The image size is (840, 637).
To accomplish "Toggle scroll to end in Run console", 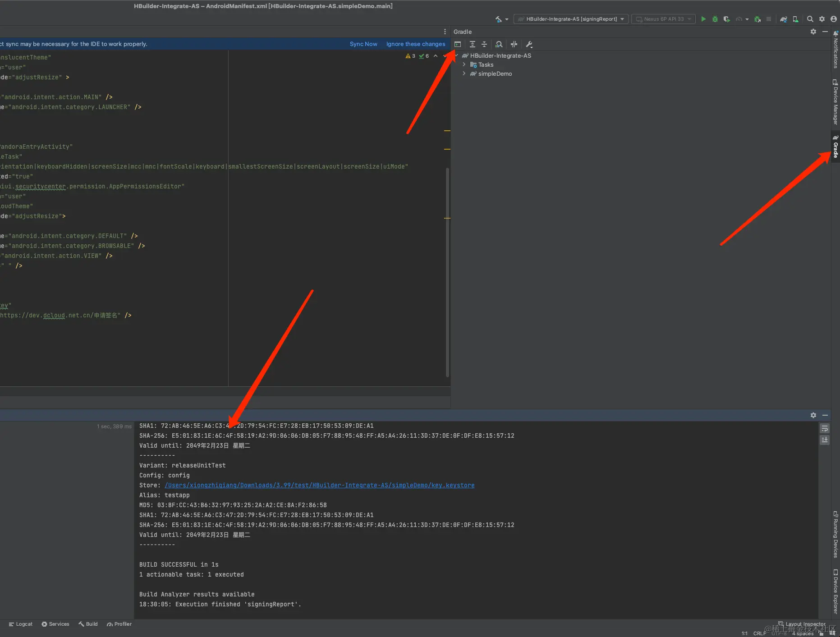I will click(825, 440).
